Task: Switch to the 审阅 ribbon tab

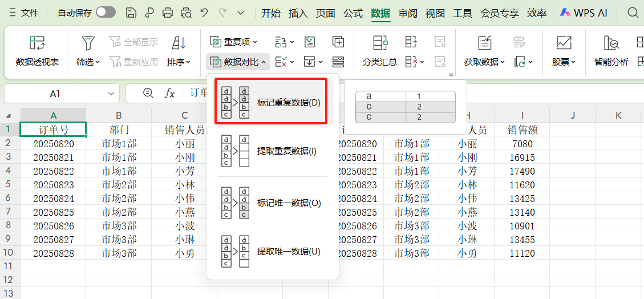Action: pos(408,13)
